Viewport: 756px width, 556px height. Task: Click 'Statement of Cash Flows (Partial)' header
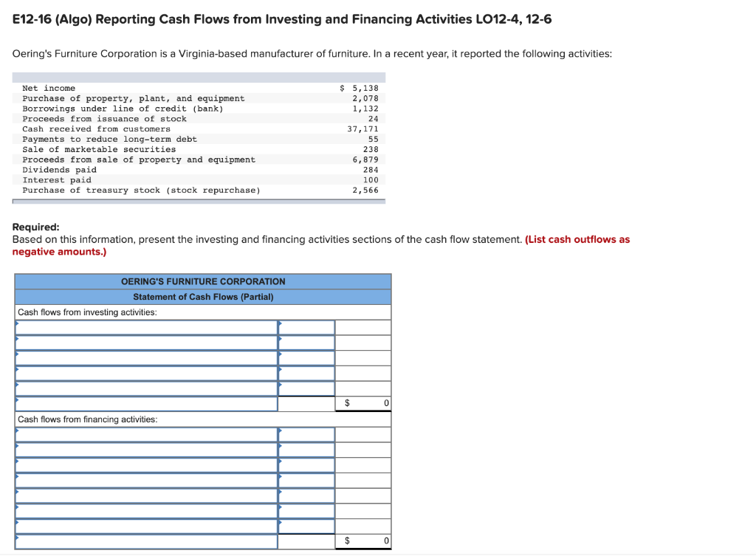[x=203, y=297]
